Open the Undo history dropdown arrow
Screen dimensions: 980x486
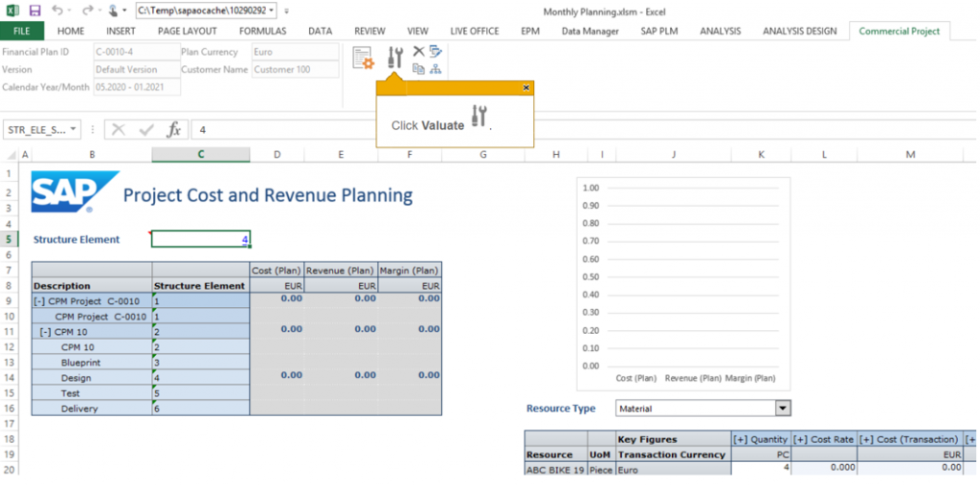69,11
